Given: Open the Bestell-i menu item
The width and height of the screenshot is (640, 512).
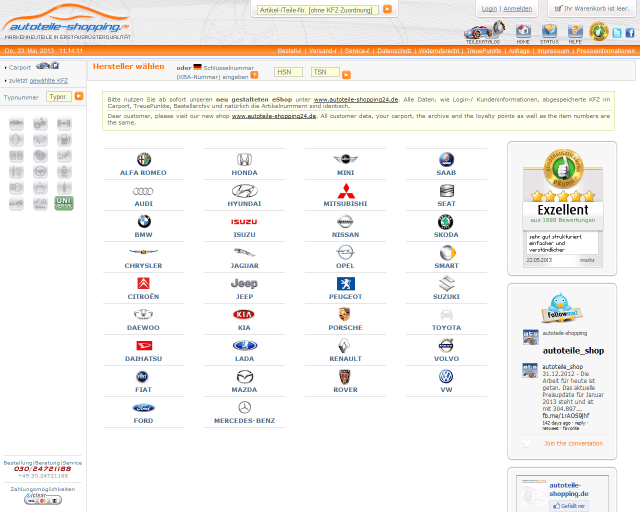Looking at the screenshot, I should pos(289,51).
